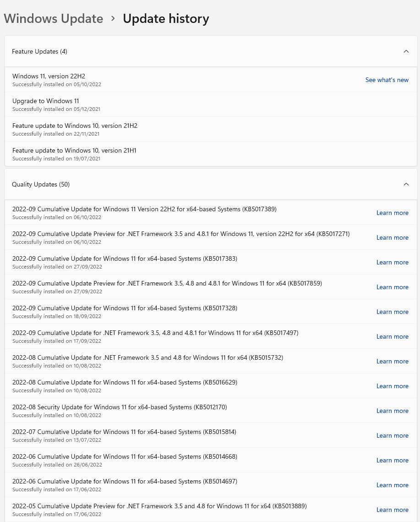The height and width of the screenshot is (522, 420).
Task: Open Learn more for KB5017271 .NET update
Action: point(392,237)
